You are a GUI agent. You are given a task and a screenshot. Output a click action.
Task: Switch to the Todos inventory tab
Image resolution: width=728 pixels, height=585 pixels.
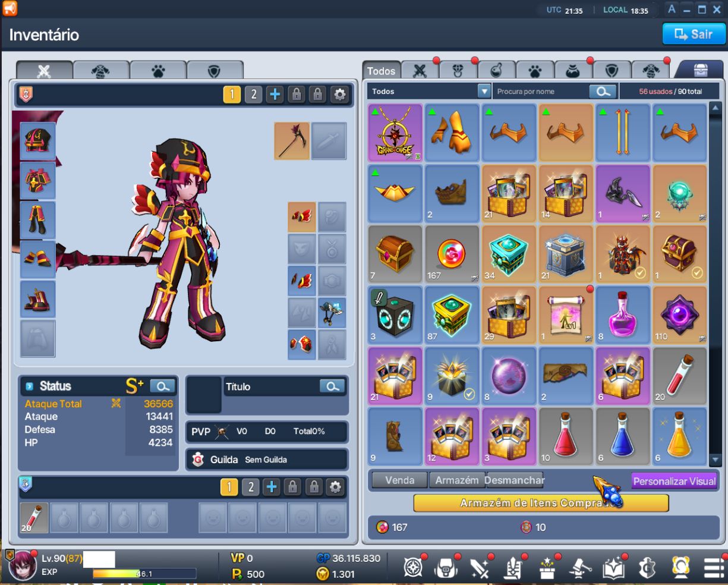(x=381, y=71)
